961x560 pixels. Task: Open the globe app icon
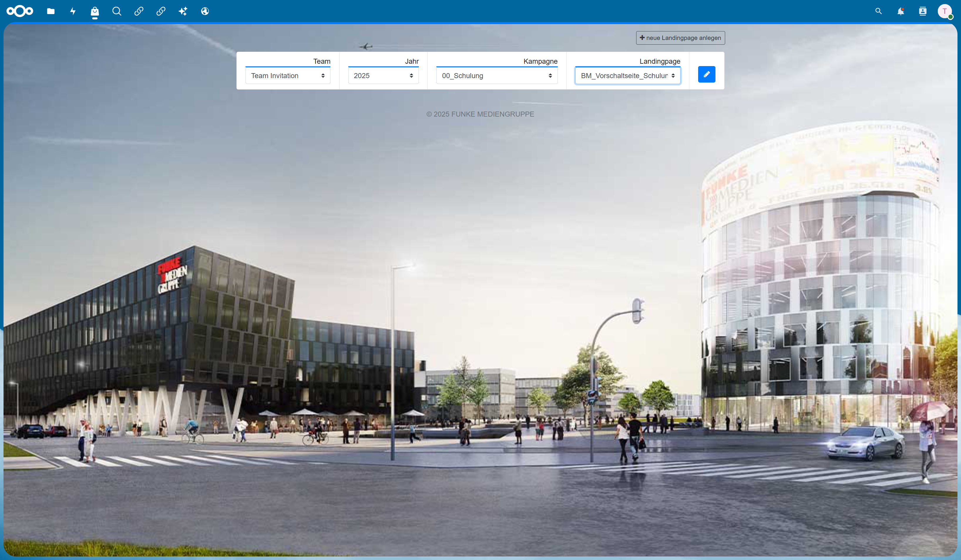(205, 11)
